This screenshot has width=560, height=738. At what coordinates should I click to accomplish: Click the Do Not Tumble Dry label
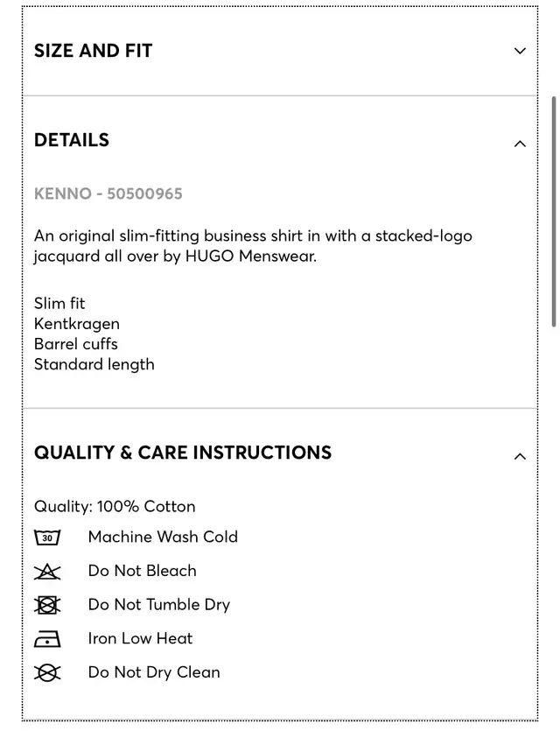pos(159,605)
